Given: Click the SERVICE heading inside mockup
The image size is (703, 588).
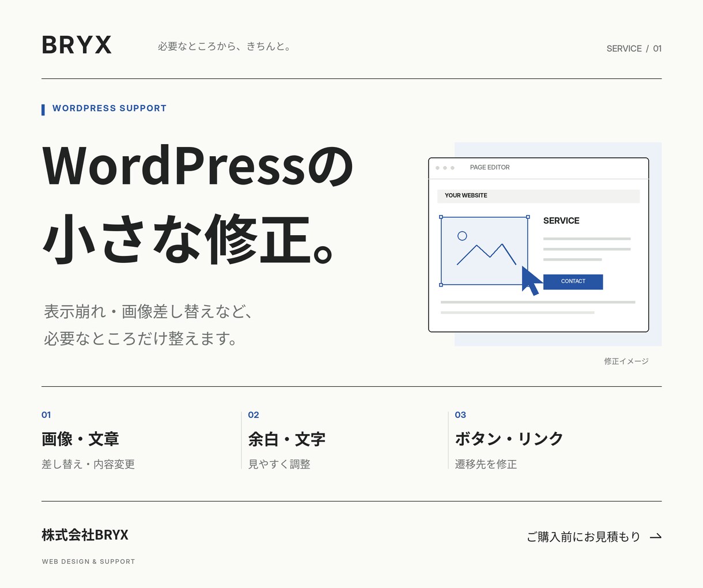Looking at the screenshot, I should (561, 221).
